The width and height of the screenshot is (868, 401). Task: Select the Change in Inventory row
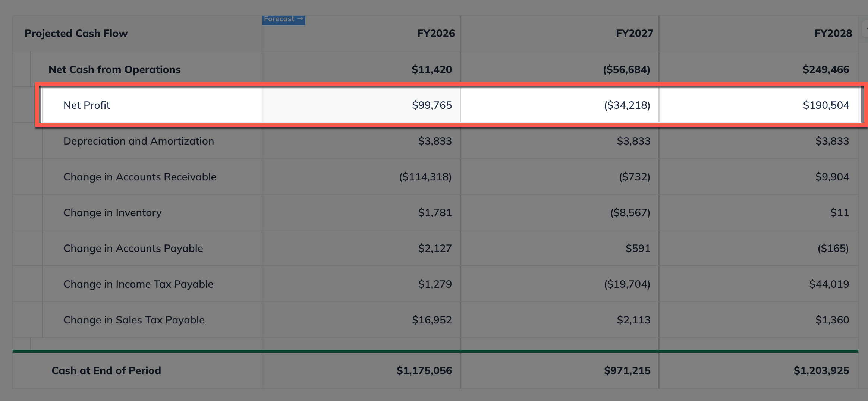[112, 212]
